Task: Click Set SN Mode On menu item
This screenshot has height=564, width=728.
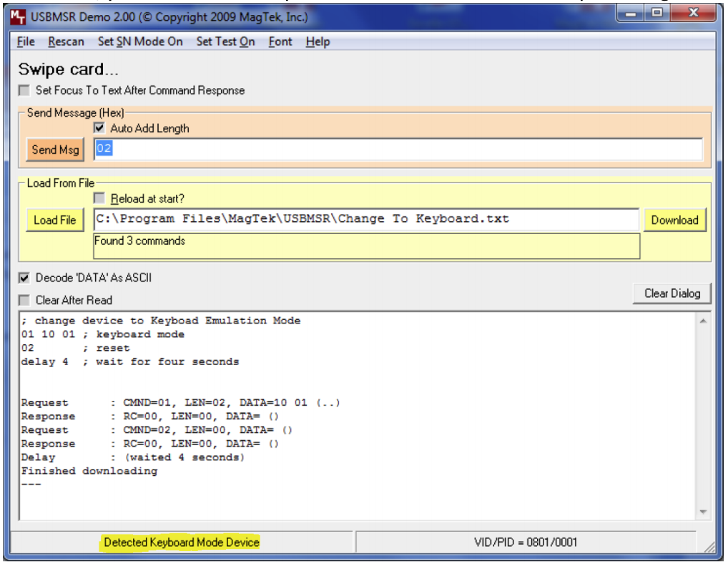Action: [x=140, y=42]
